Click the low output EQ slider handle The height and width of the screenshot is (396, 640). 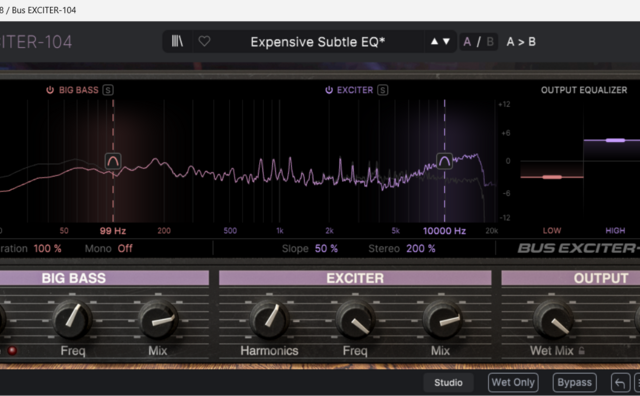[x=552, y=177]
